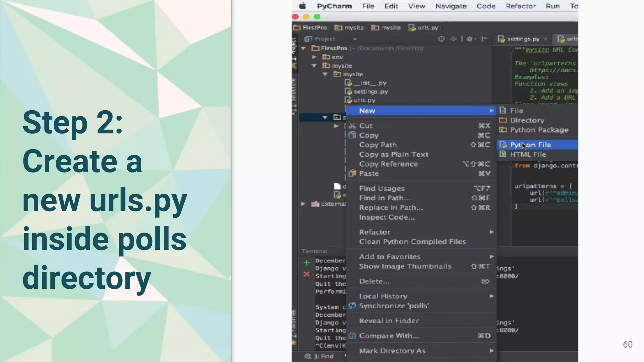Choose Reveal in Finder
The image size is (644, 362).
421,321
